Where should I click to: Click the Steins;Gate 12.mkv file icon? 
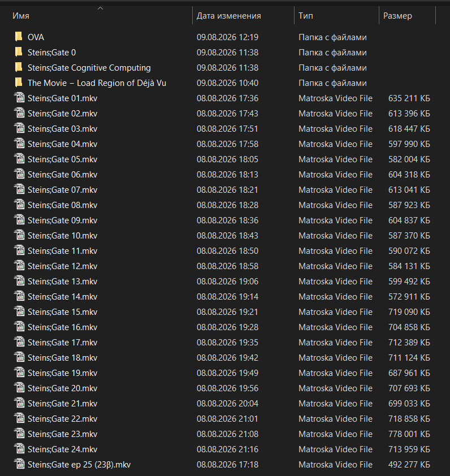[19, 266]
